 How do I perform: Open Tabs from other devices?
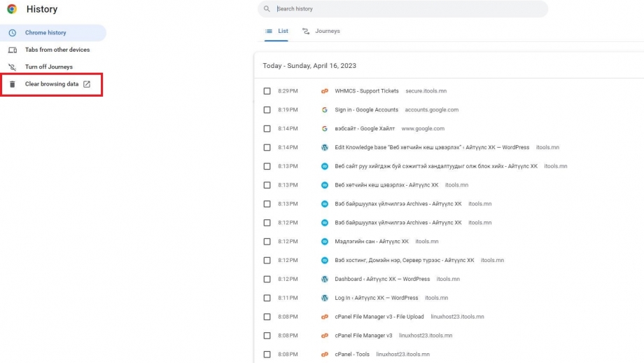(53, 50)
